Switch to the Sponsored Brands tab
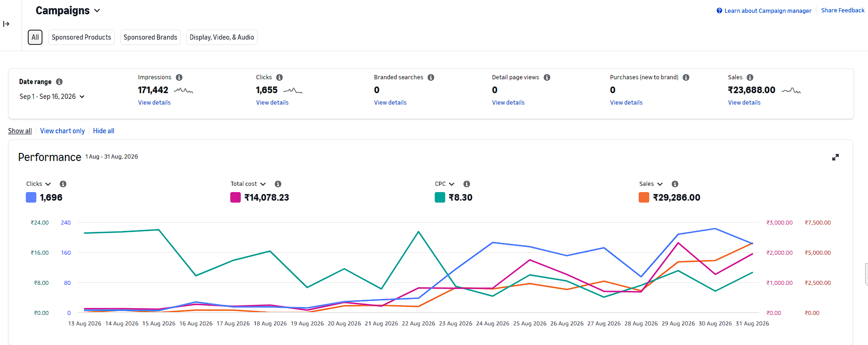Screen dimensions: 868x345 tap(150, 37)
